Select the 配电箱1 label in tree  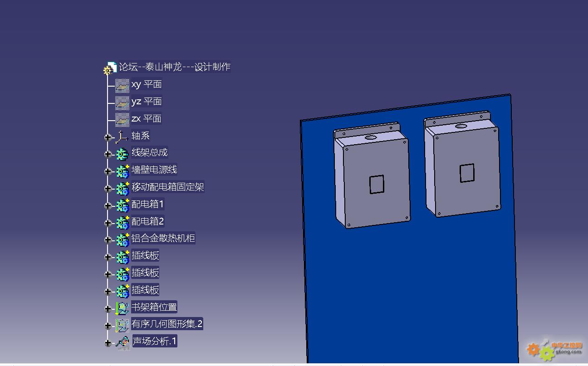tap(147, 204)
